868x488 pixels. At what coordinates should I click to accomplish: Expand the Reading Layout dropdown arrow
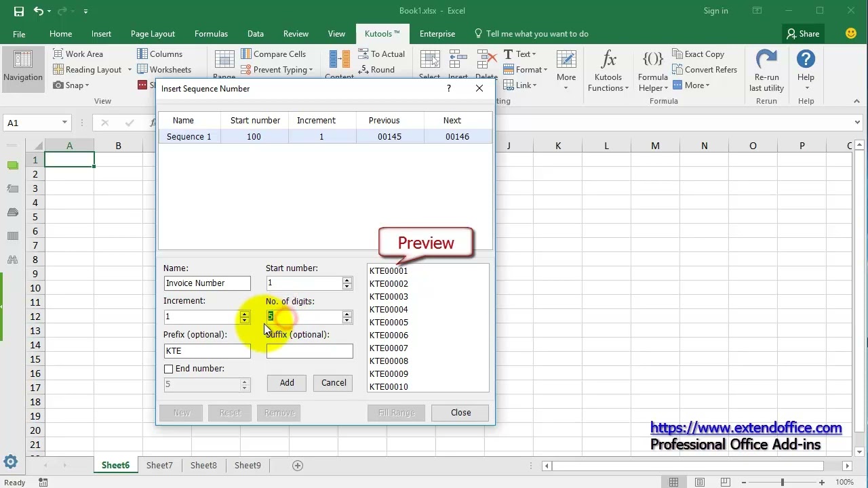coord(130,70)
